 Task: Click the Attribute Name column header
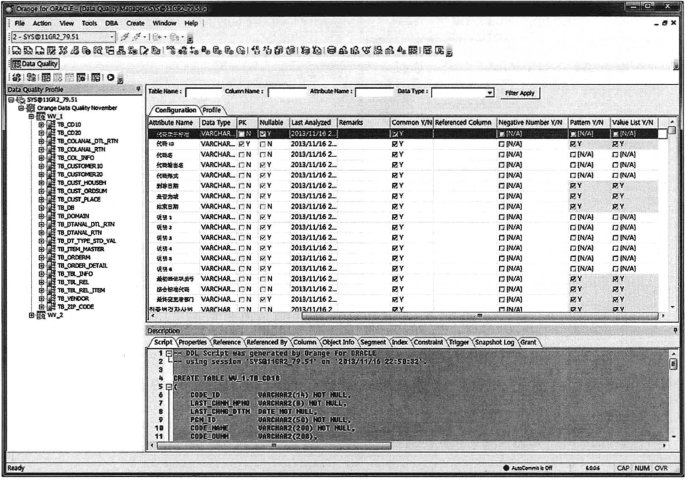174,123
